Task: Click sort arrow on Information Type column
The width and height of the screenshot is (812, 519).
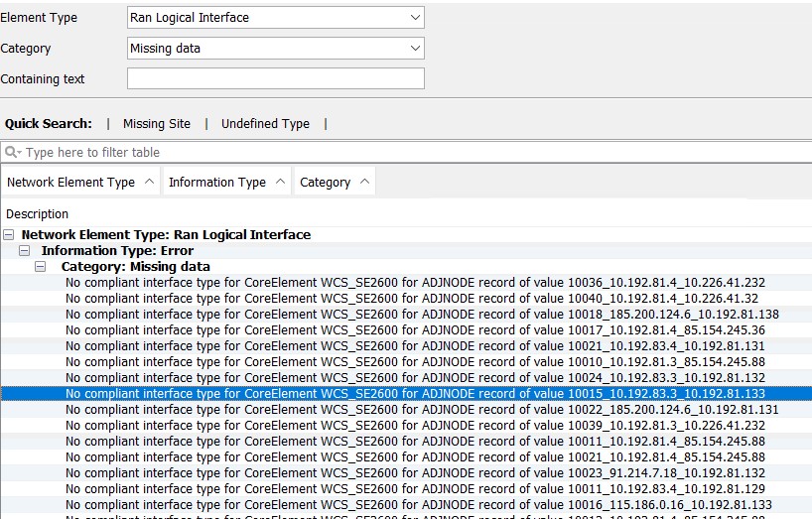Action: pos(279,183)
